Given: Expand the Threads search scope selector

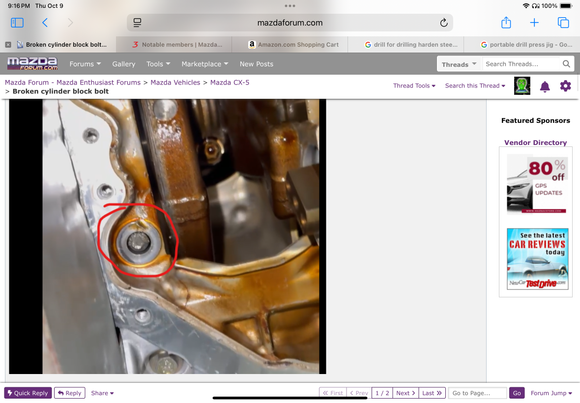Looking at the screenshot, I should (459, 64).
